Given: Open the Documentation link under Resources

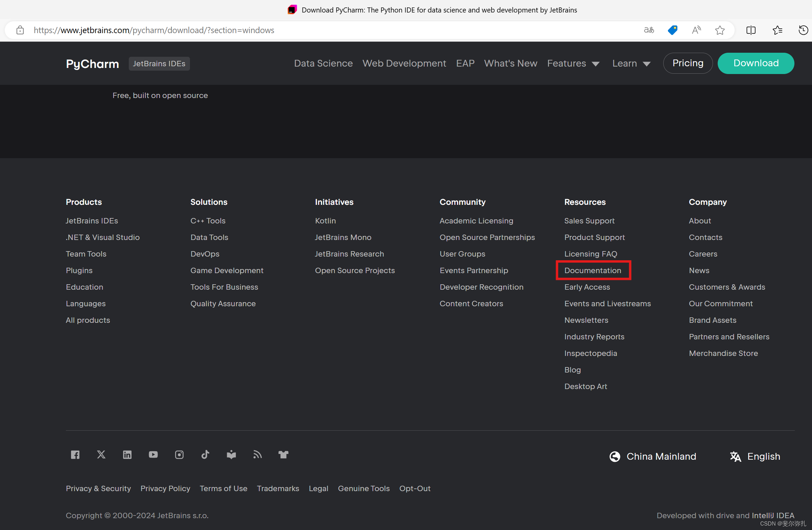Looking at the screenshot, I should click(x=593, y=270).
